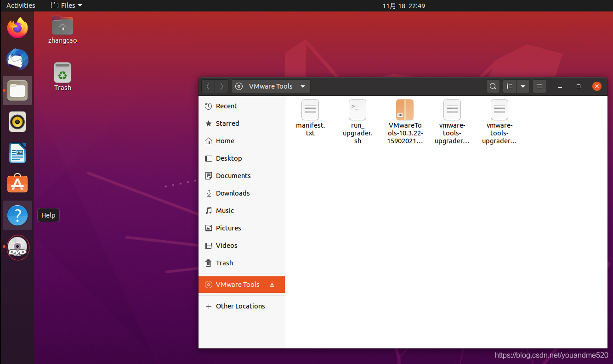Click the Files icon in the dock
This screenshot has height=364, width=613.
click(x=17, y=90)
